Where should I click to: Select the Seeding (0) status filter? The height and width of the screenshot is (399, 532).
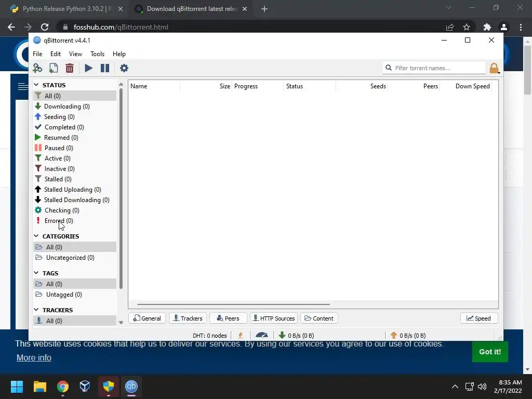click(x=75, y=117)
